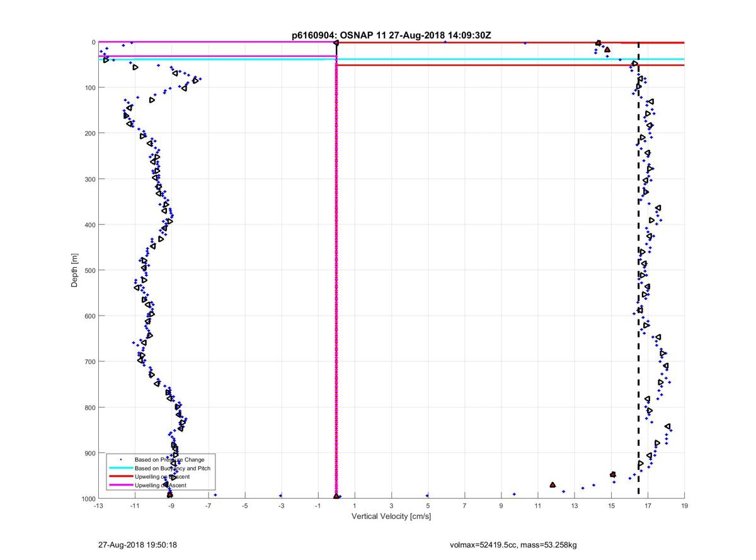756x560 pixels.
Task: Click the cyan line sample in legend
Action: point(120,468)
